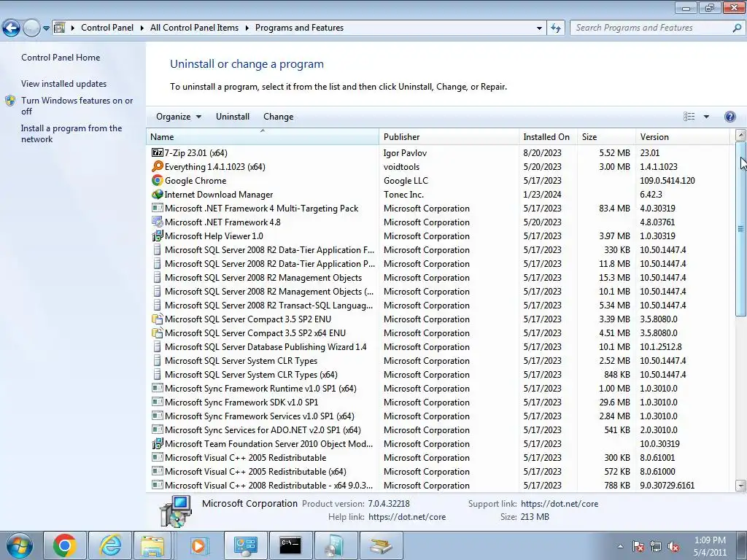Click the refresh button beside address bar
The height and width of the screenshot is (560, 747).
tap(555, 28)
